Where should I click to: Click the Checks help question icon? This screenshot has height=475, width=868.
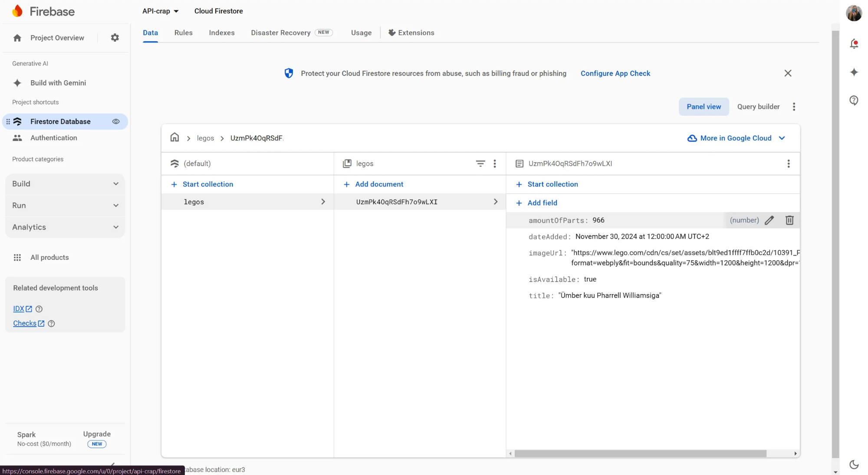(x=51, y=324)
